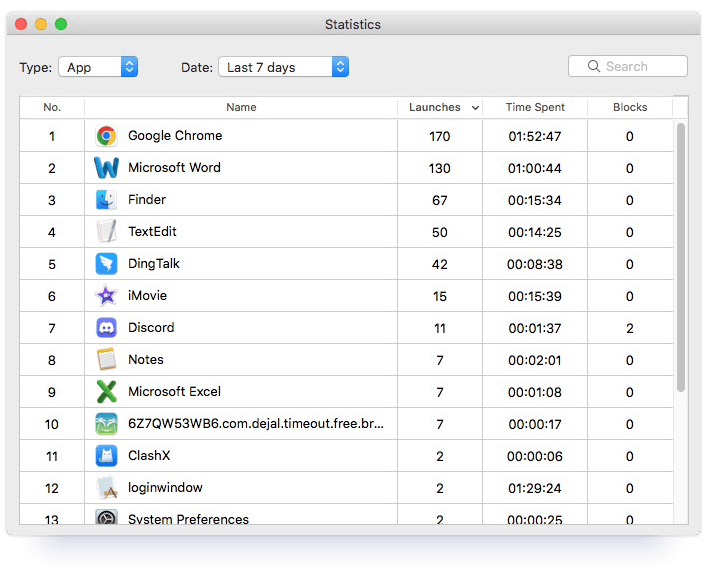Click time spent 01:00:44

535,168
